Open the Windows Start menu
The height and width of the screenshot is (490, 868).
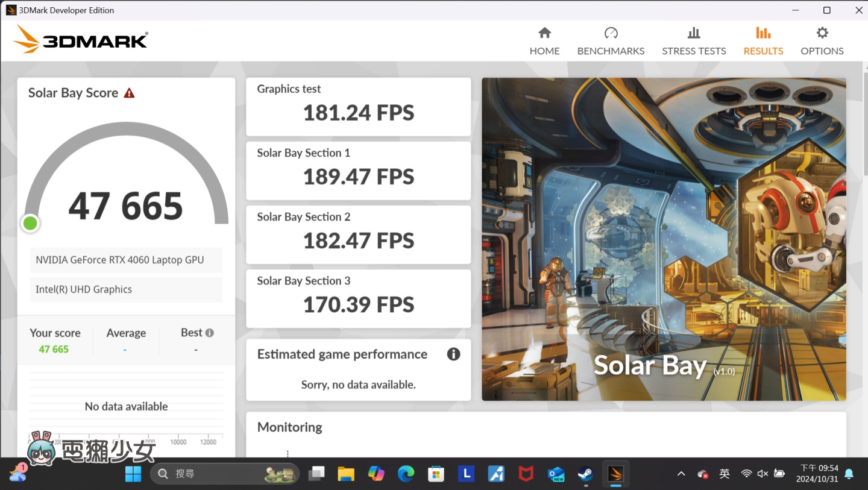coord(133,474)
